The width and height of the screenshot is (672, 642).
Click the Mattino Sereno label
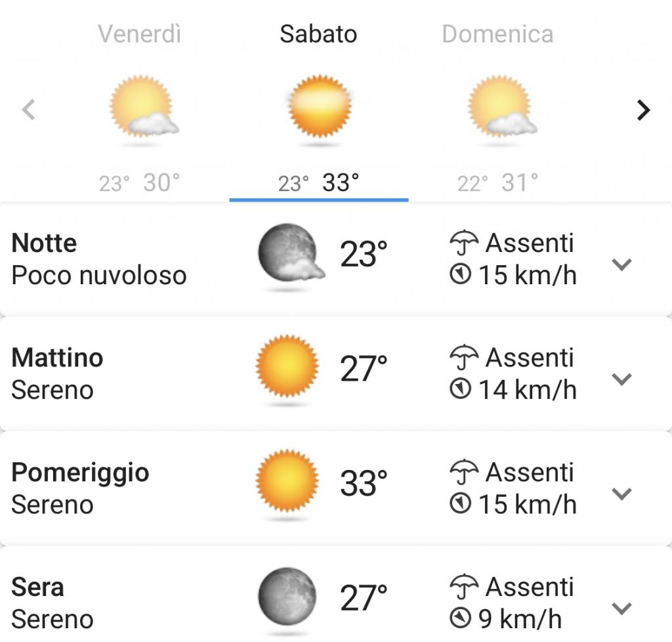click(52, 390)
